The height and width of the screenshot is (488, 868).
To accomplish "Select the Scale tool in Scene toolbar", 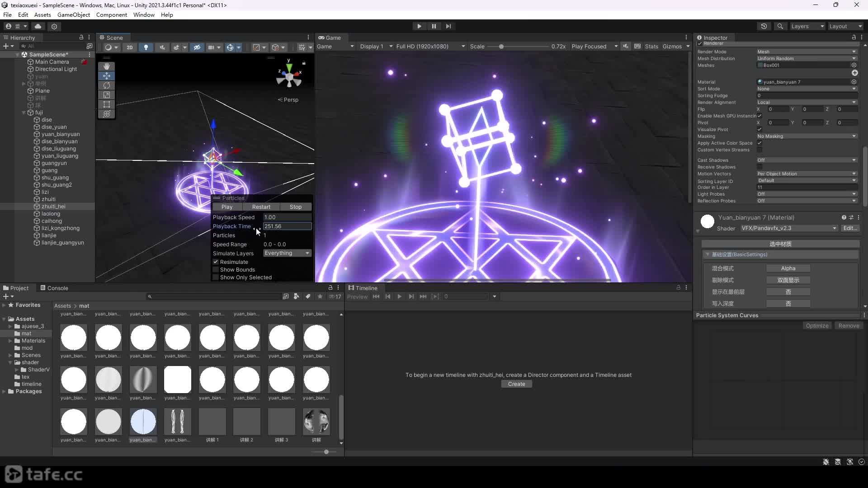I will [107, 95].
